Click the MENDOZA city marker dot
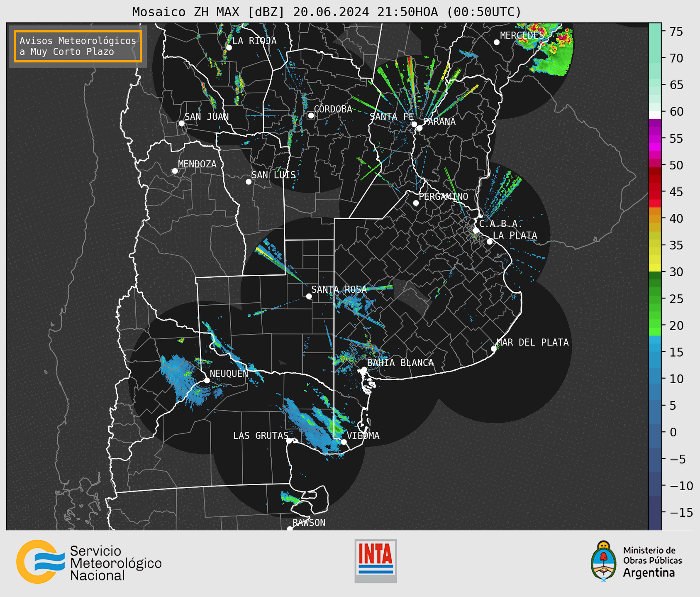The image size is (700, 597). [175, 171]
